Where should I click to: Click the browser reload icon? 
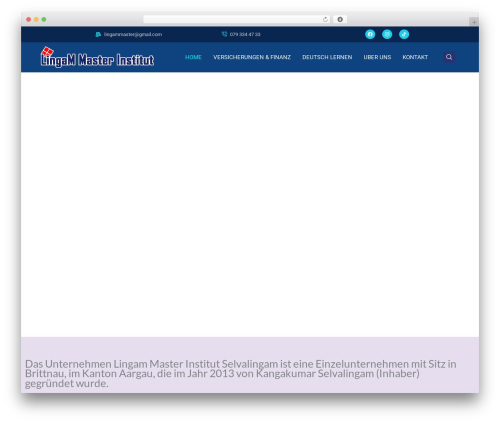click(x=325, y=19)
